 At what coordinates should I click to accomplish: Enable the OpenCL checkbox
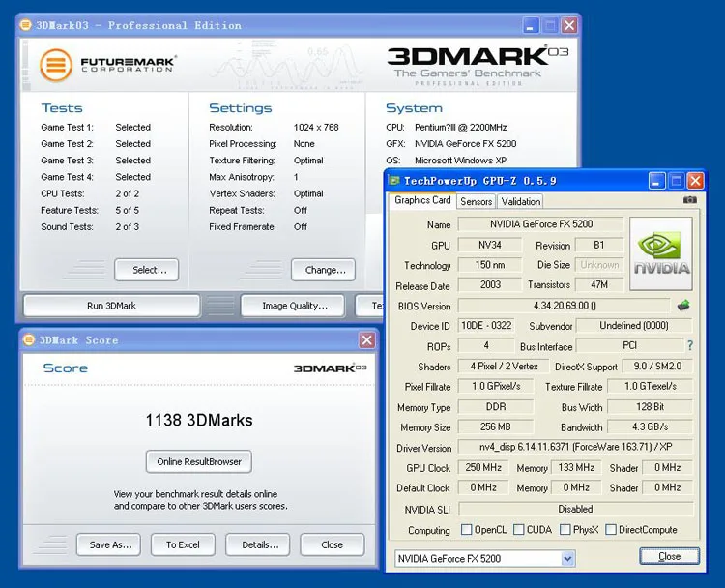pos(467,529)
